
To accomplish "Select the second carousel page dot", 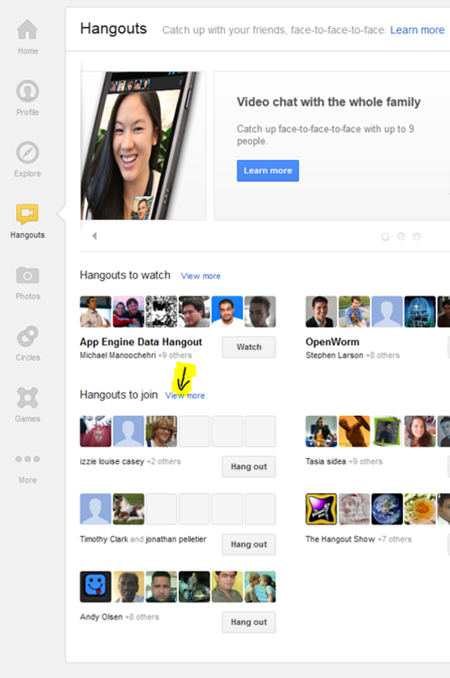I will (401, 237).
